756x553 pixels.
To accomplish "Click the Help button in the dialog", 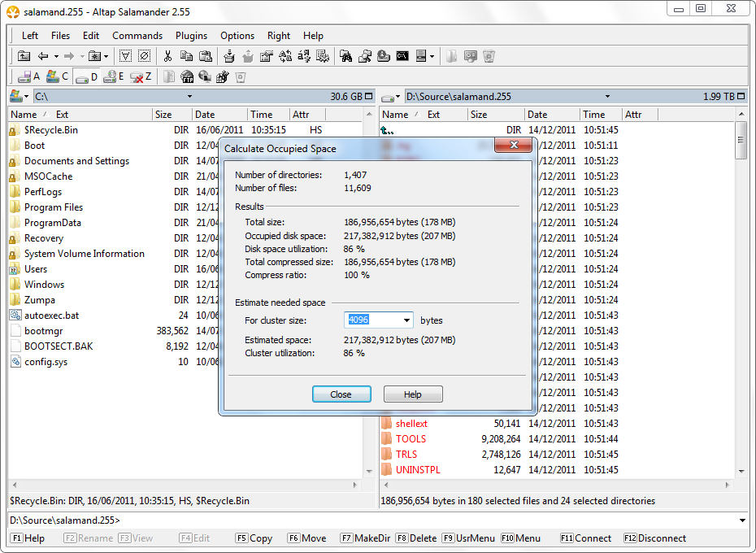I will (x=413, y=394).
